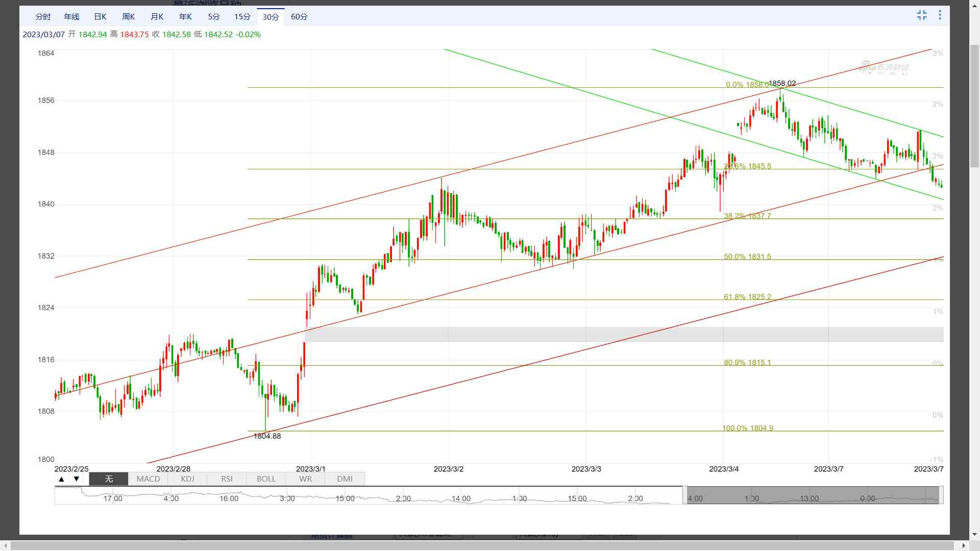980x551 pixels.
Task: Select the MACD indicator
Action: click(148, 479)
